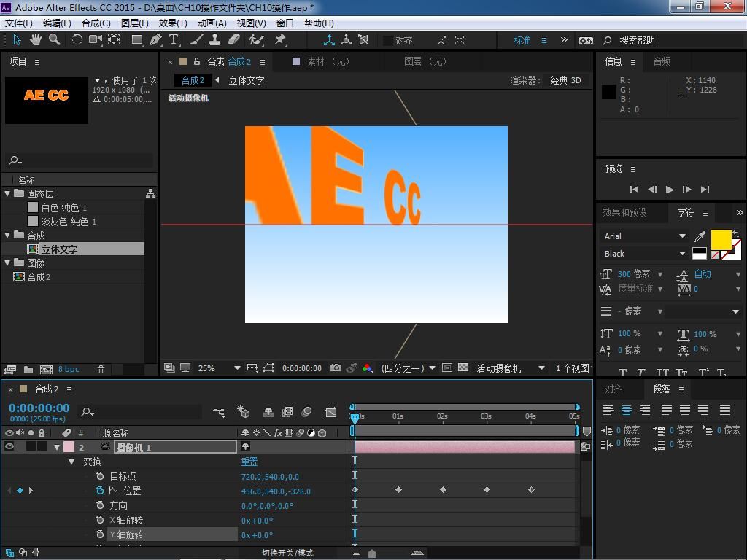Toggle stopwatch for 位置 property
Image resolution: width=747 pixels, height=560 pixels.
point(100,491)
